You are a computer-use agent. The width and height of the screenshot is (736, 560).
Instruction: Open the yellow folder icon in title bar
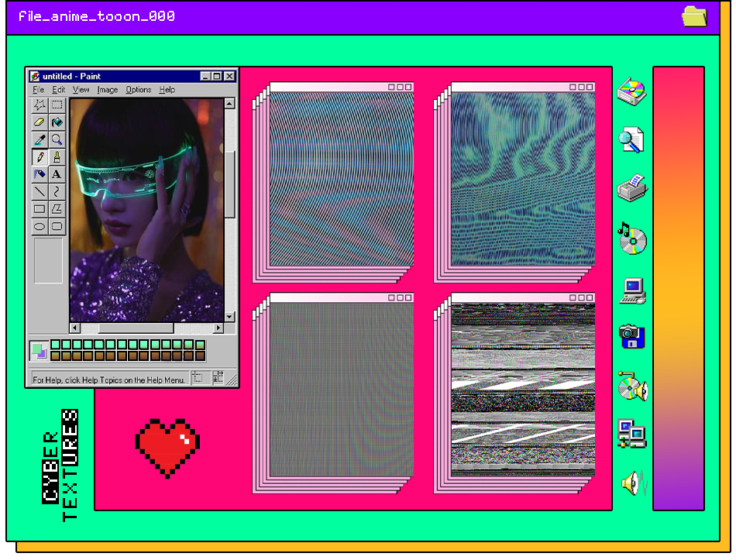pos(694,16)
